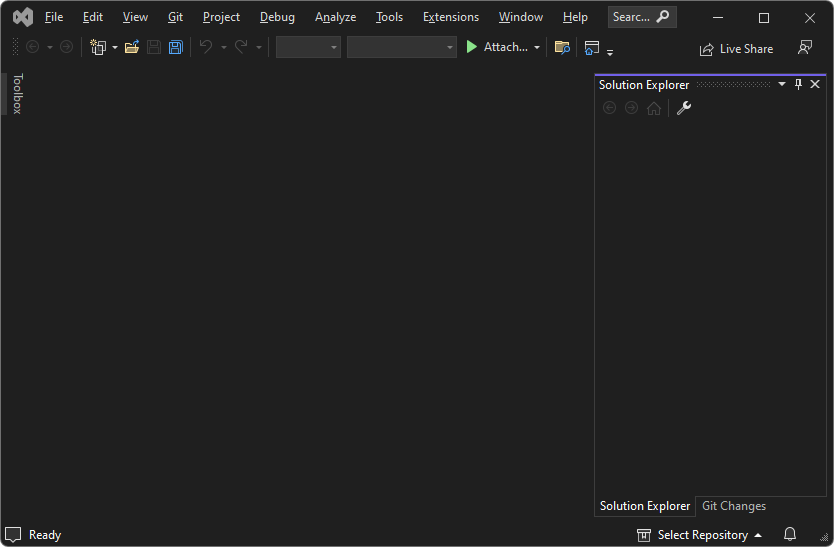Expand the Undo history dropdown
This screenshot has width=834, height=547.
point(224,48)
